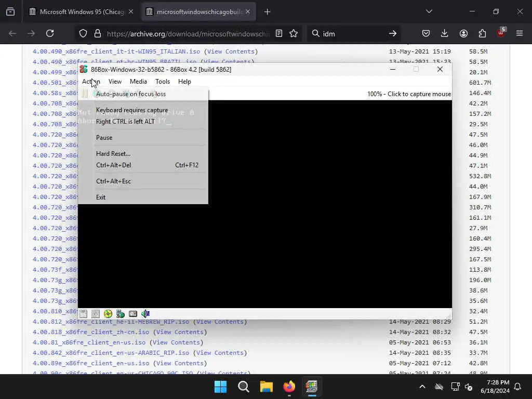
Task: Click the 86Box taskbar icon
Action: coord(312,387)
